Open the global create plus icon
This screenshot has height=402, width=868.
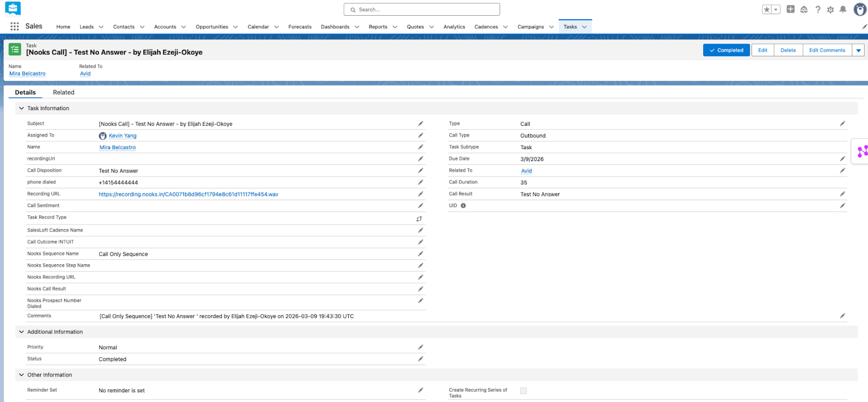click(x=790, y=9)
